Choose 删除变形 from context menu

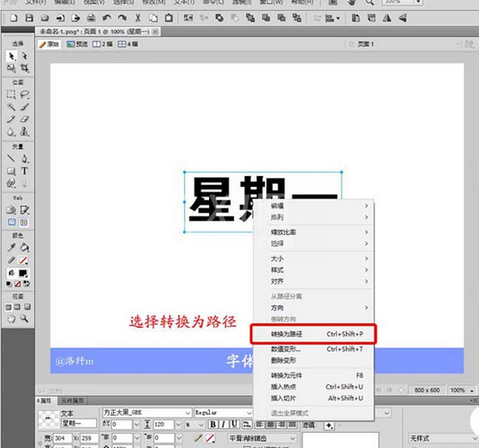click(314, 360)
